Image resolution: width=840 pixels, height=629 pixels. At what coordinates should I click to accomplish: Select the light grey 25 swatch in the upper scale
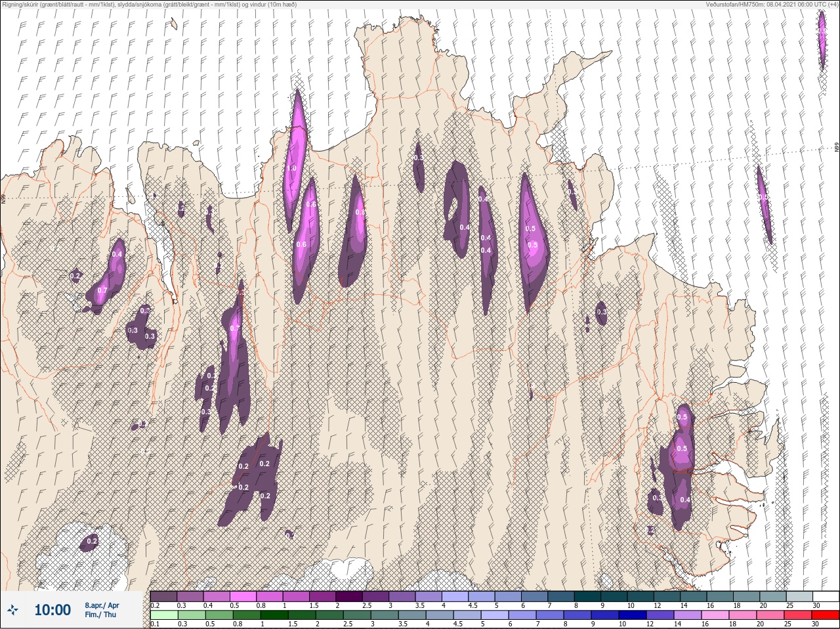pos(800,596)
